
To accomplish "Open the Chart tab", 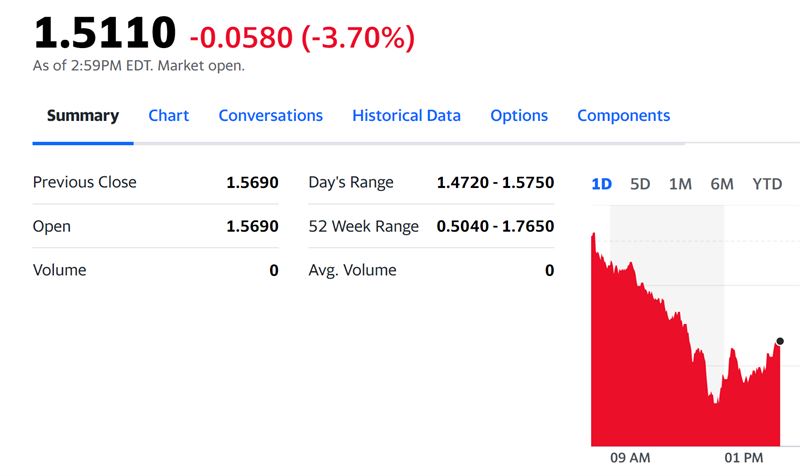I will point(168,116).
